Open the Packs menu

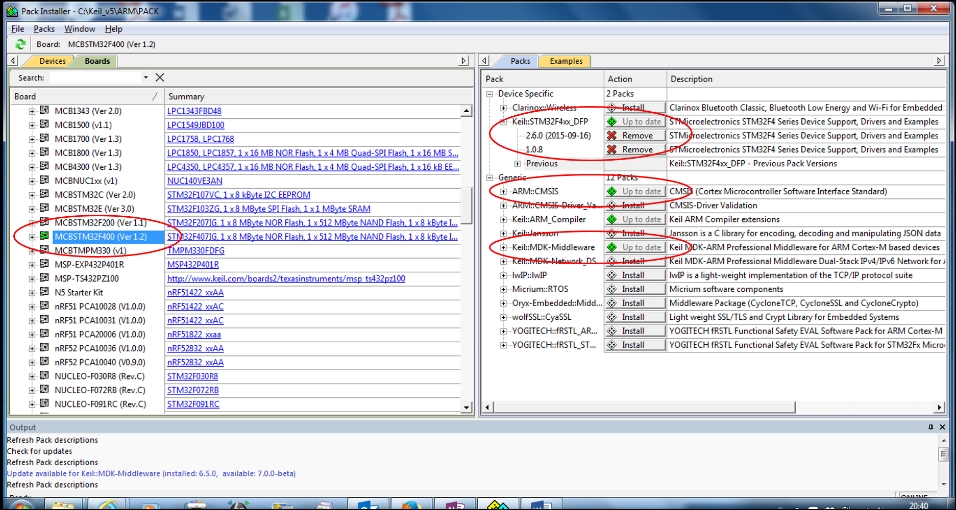pos(44,29)
